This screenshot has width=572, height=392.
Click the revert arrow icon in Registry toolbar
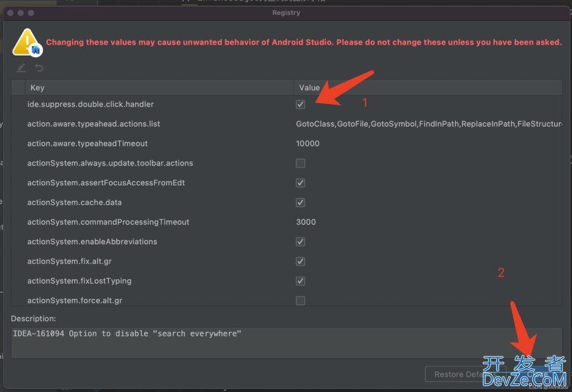point(39,68)
